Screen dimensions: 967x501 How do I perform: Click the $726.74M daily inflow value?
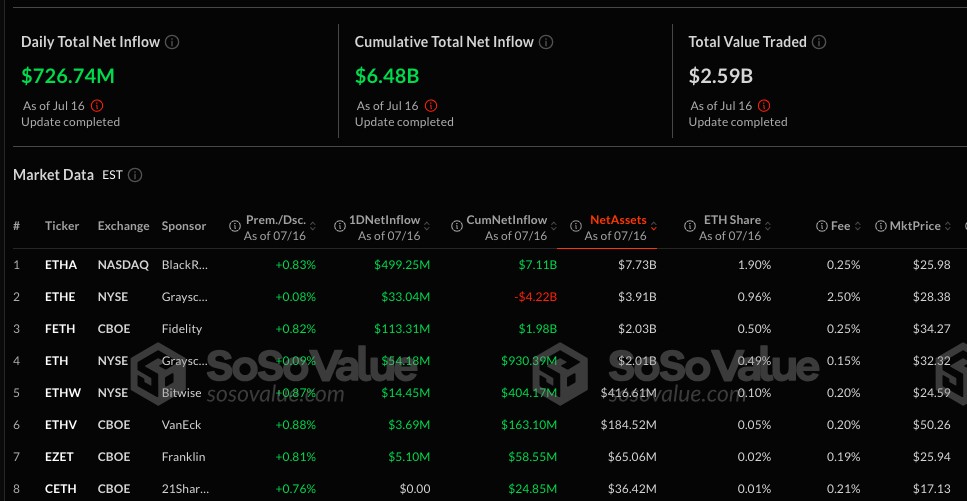68,76
